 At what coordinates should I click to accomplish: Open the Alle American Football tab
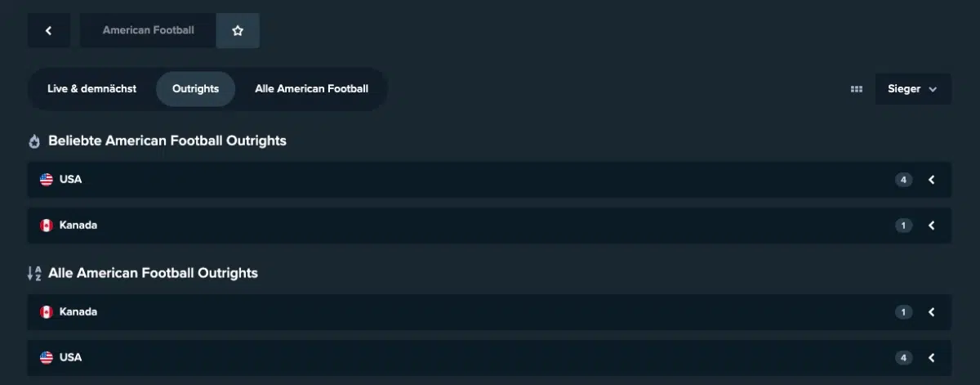click(311, 88)
